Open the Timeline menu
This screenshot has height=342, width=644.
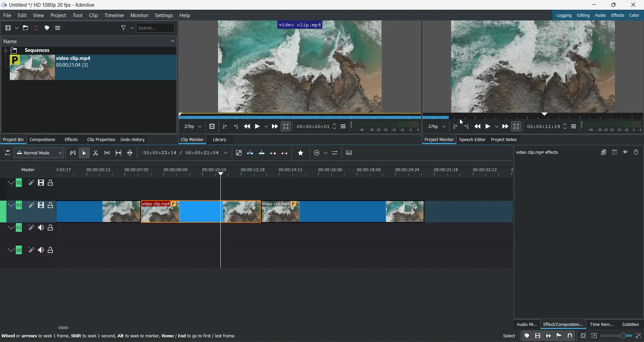point(114,16)
